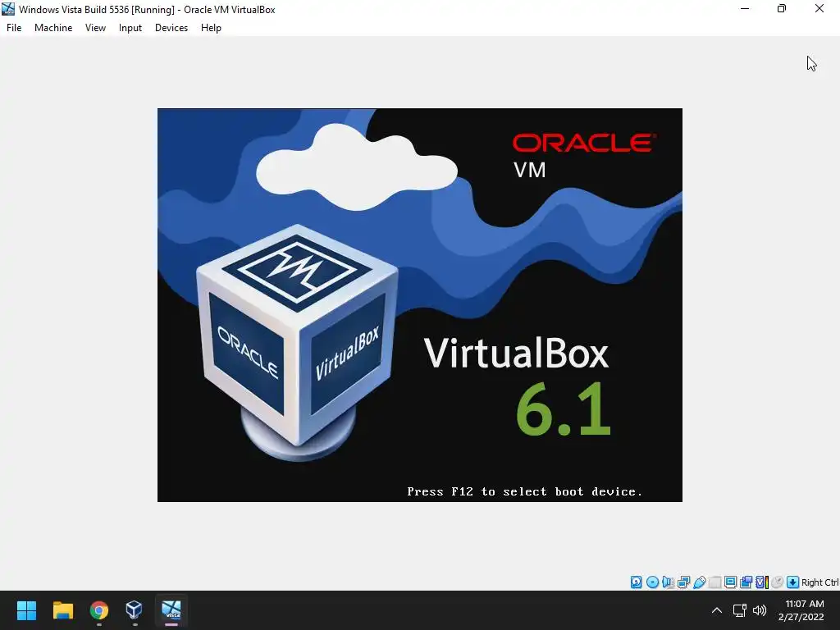
Task: Click the optical disk indicator icon
Action: [652, 582]
